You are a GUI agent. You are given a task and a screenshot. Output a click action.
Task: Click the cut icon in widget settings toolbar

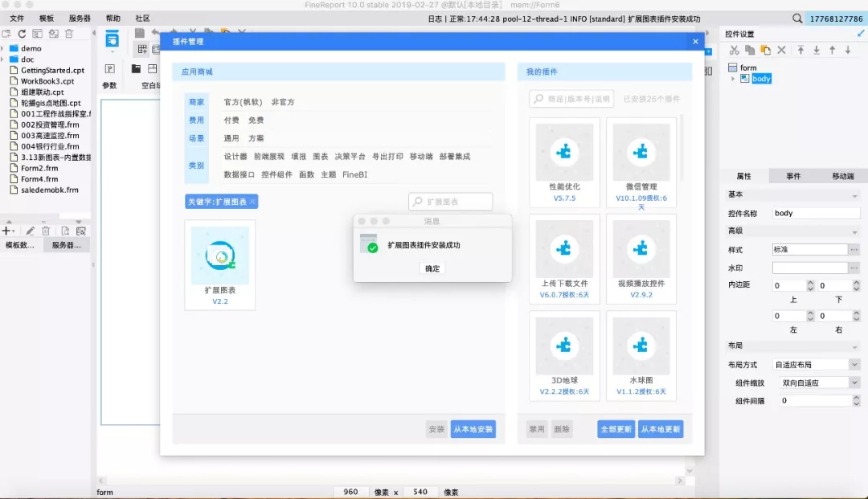(x=734, y=51)
